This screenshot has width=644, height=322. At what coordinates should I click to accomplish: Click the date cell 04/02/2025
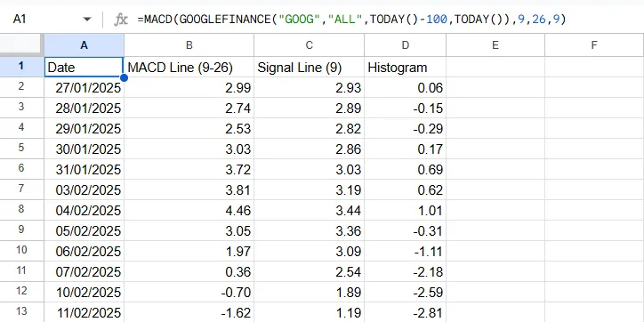pyautogui.click(x=84, y=210)
